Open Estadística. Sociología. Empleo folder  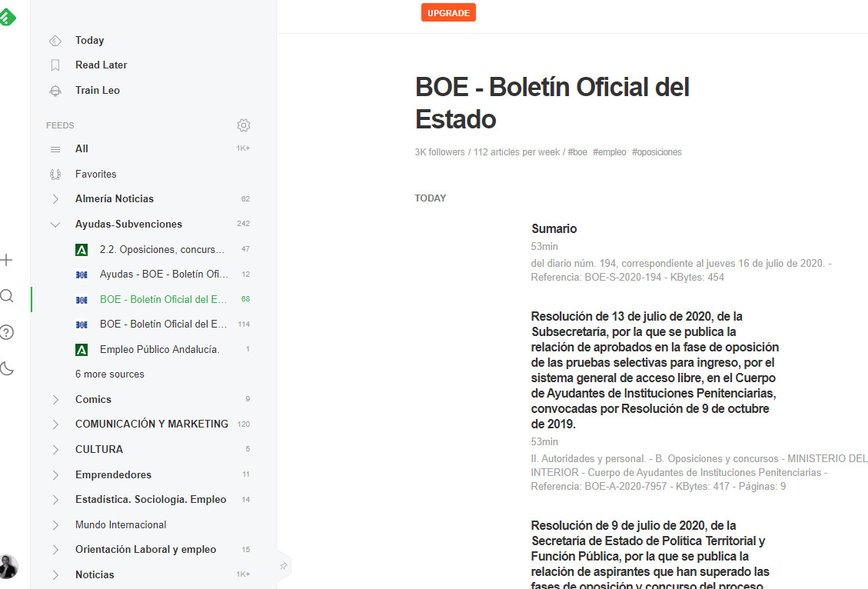[x=151, y=499]
